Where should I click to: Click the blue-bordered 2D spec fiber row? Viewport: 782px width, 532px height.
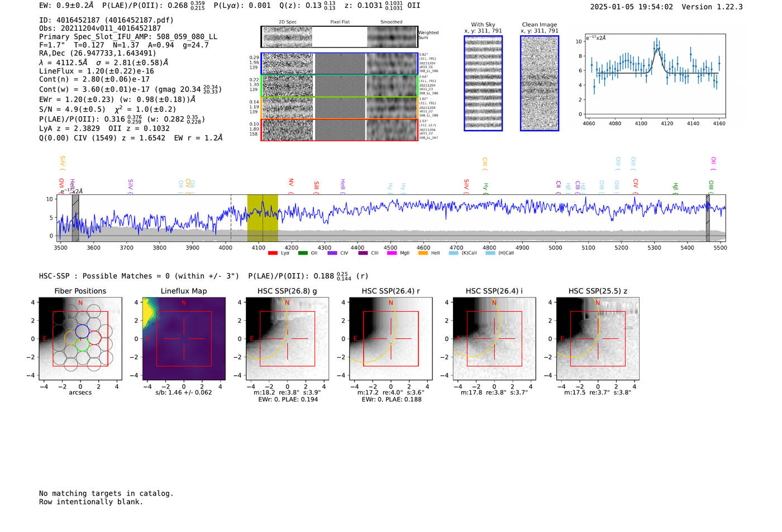[339, 64]
